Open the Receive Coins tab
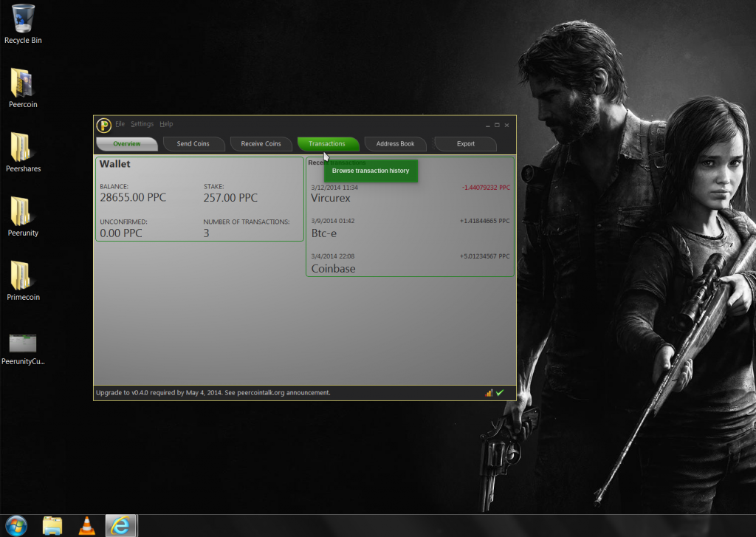 (261, 144)
